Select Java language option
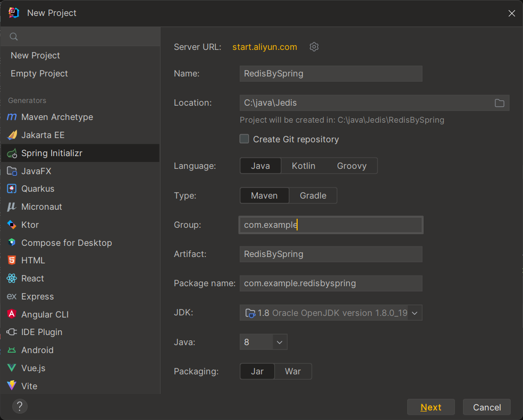The height and width of the screenshot is (420, 523). (x=260, y=166)
